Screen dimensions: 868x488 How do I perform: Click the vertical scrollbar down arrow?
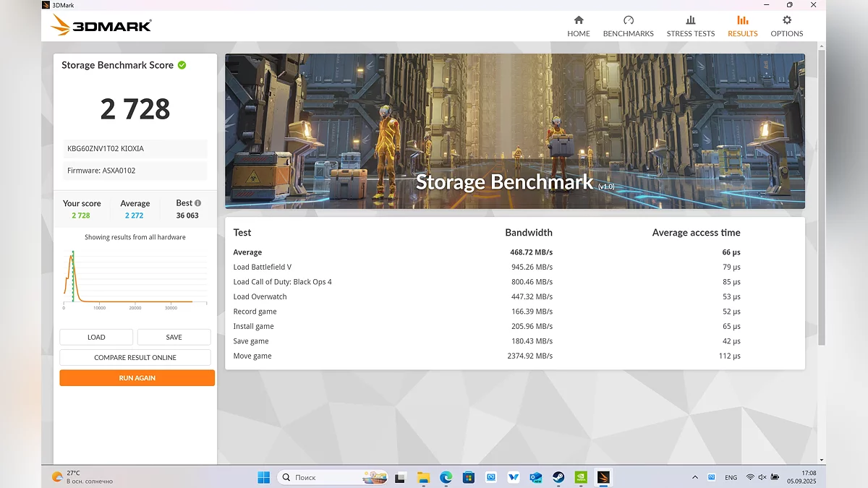coord(821,460)
